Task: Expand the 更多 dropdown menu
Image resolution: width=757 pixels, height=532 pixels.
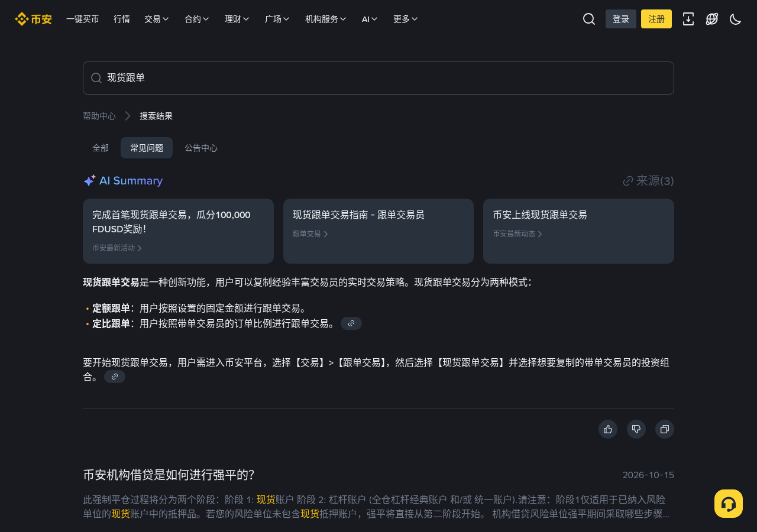Action: point(406,19)
